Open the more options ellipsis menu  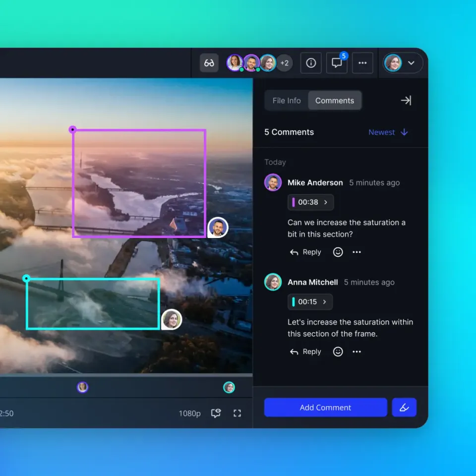[362, 62]
